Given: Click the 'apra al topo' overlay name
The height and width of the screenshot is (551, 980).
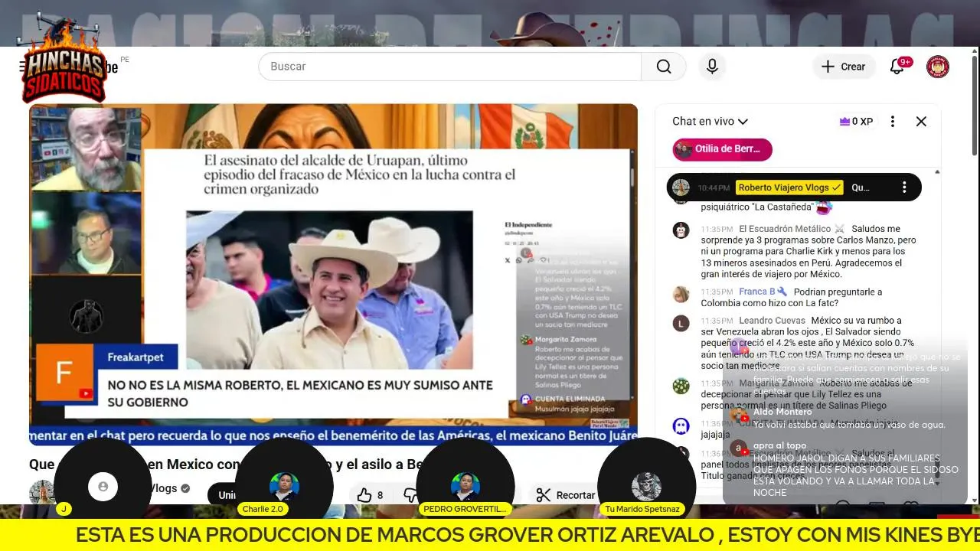Looking at the screenshot, I should coord(779,445).
